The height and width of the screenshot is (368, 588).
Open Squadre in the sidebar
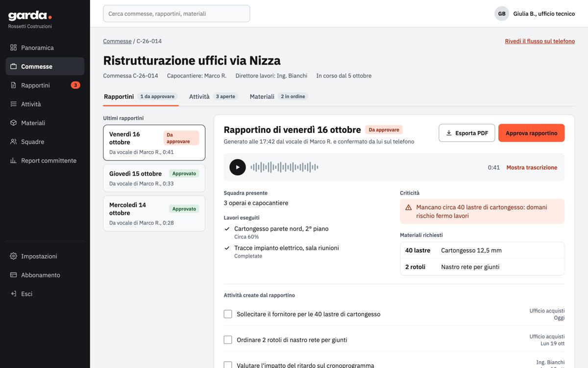[45, 142]
